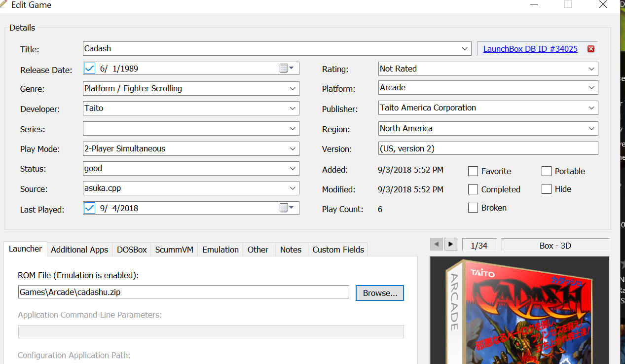Image resolution: width=625 pixels, height=364 pixels.
Task: Open the Developer dropdown
Action: tap(293, 109)
